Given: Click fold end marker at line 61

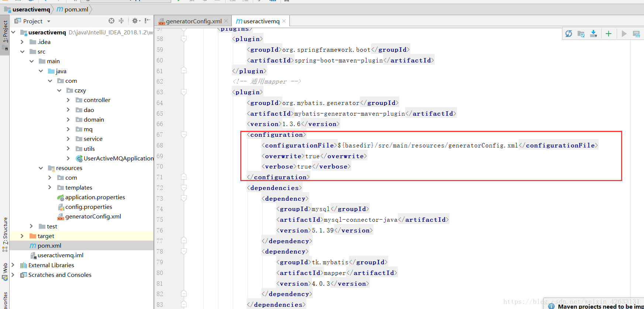Looking at the screenshot, I should (184, 71).
